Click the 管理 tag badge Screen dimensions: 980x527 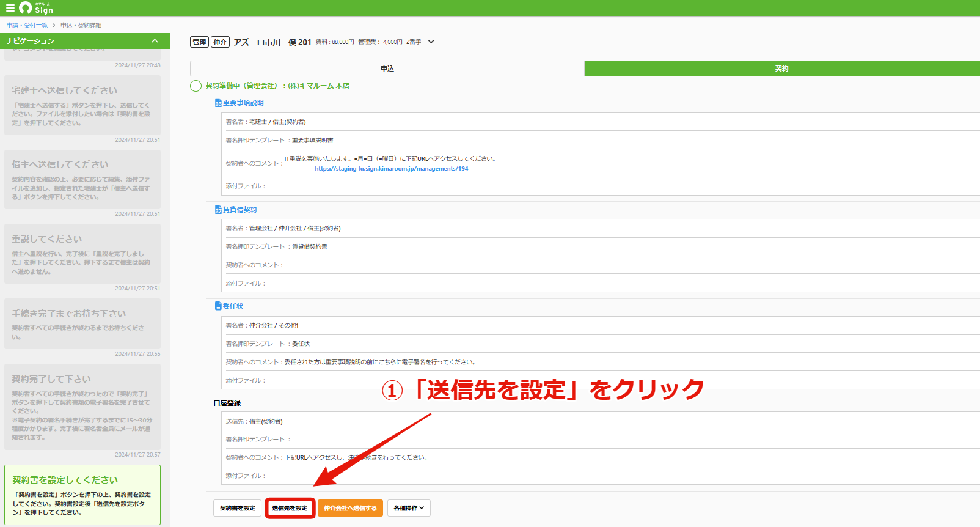point(199,42)
